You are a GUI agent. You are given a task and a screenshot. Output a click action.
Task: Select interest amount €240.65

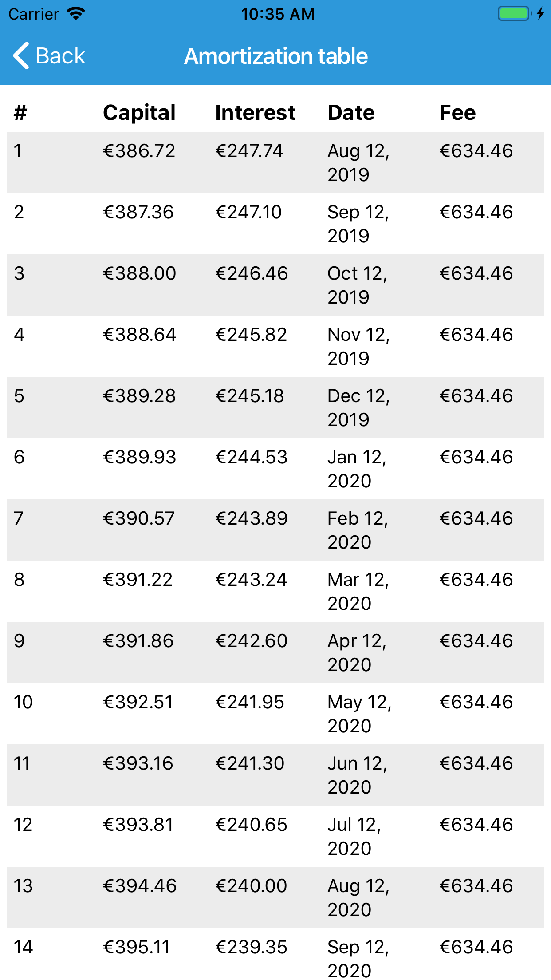(251, 825)
